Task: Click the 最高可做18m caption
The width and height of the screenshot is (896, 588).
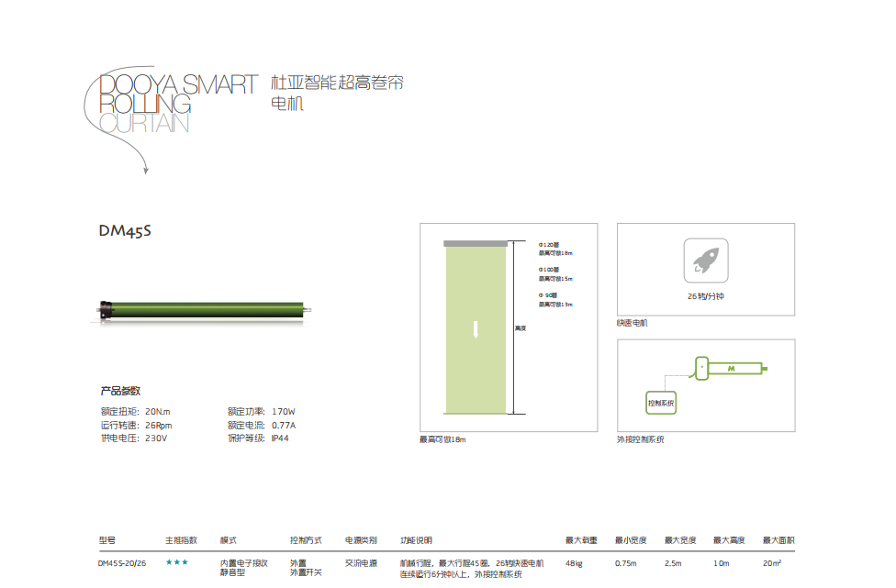Action: click(x=442, y=439)
